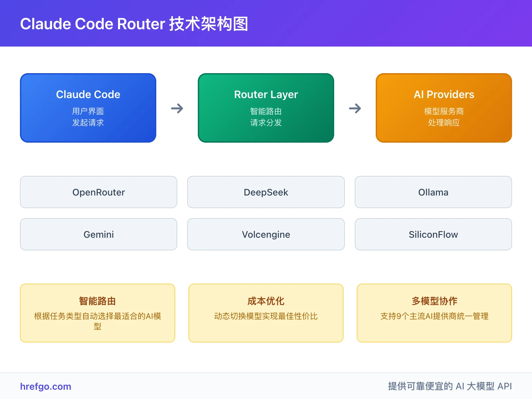Click footer text 提供可靠便宜的 AI 大模型 API

point(450,386)
